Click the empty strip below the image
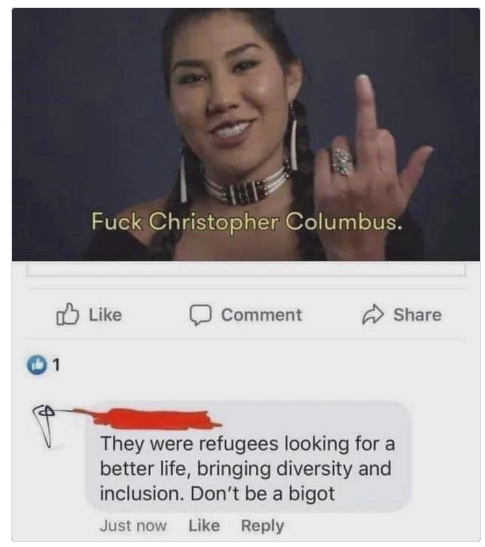This screenshot has height=547, width=485. (x=246, y=269)
